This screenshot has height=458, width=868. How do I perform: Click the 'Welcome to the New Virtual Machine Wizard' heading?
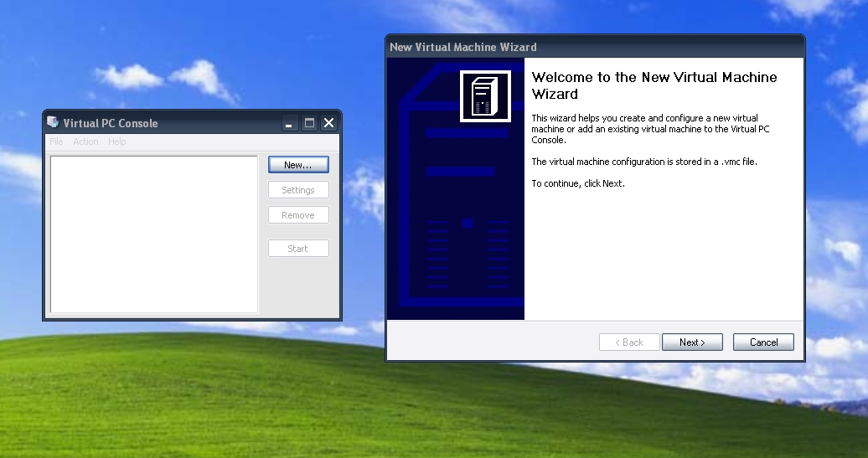point(654,85)
